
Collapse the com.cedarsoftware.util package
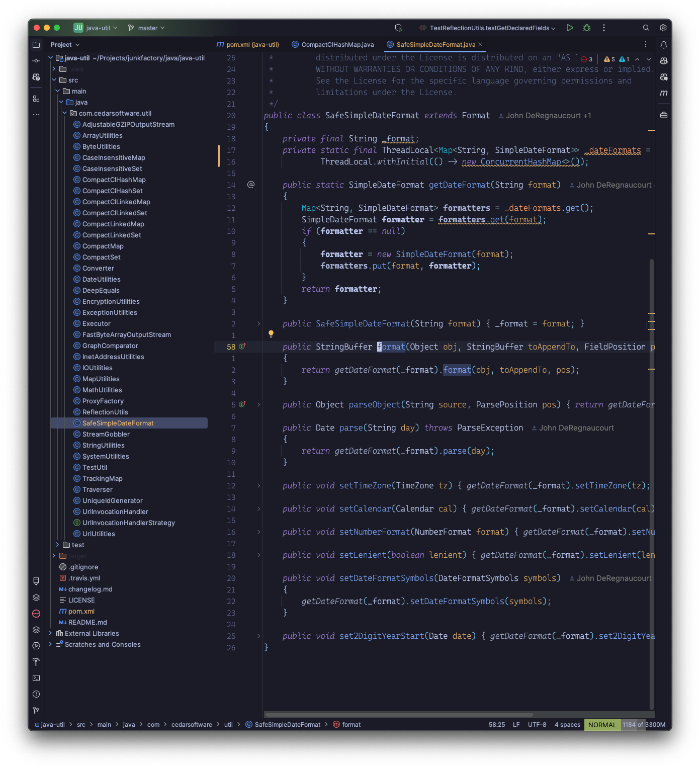[64, 113]
